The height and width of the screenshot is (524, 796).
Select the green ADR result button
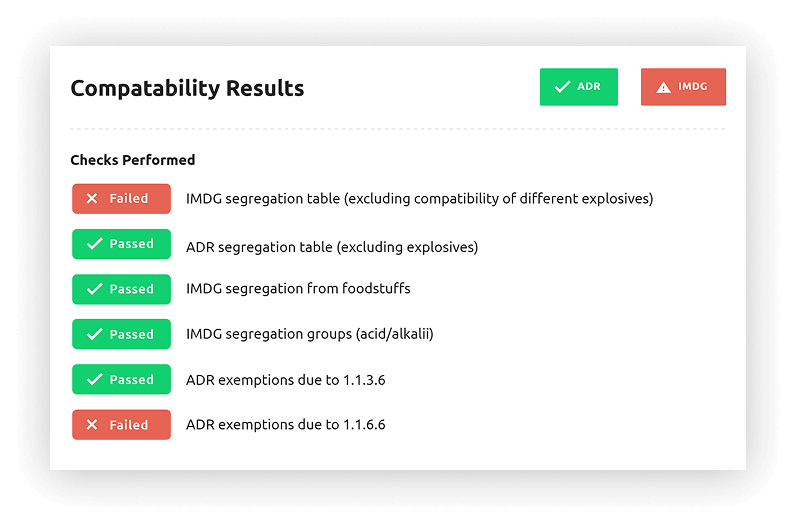coord(579,87)
